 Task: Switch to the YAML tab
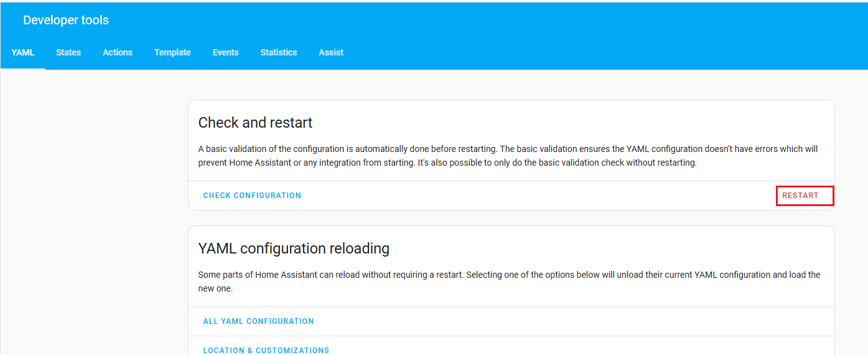point(23,52)
